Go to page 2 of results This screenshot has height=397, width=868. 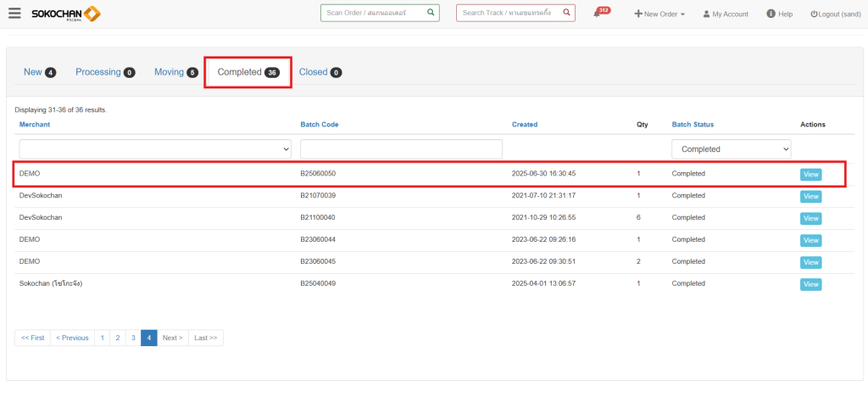118,338
